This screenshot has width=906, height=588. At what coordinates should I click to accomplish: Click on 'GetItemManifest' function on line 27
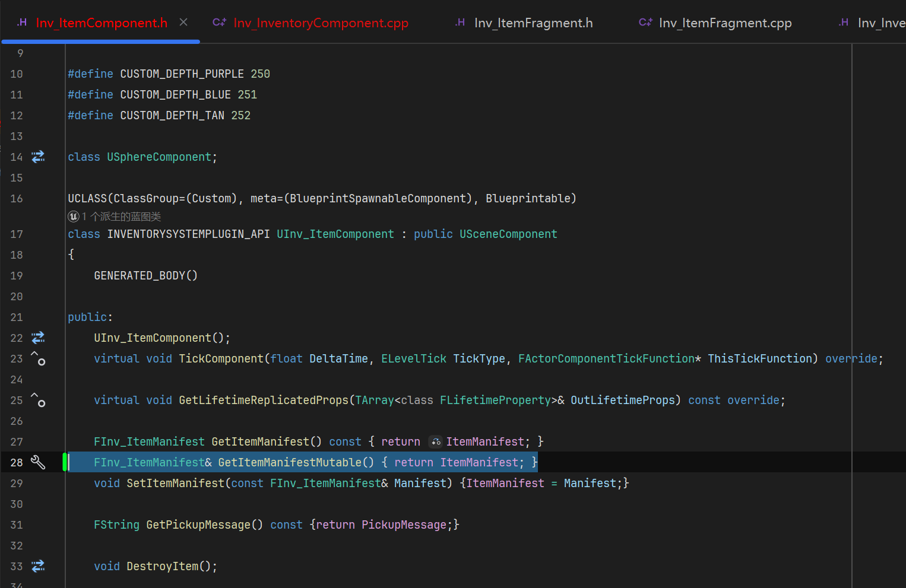[x=261, y=441]
